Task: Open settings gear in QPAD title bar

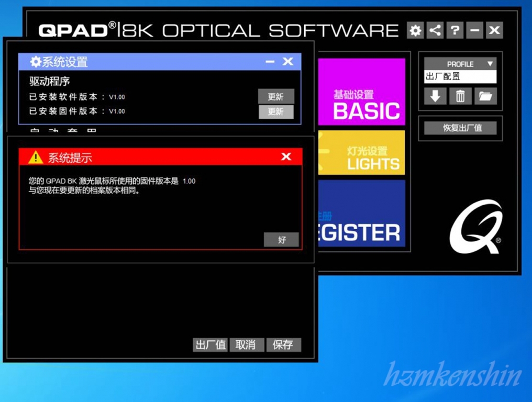Action: click(x=415, y=30)
